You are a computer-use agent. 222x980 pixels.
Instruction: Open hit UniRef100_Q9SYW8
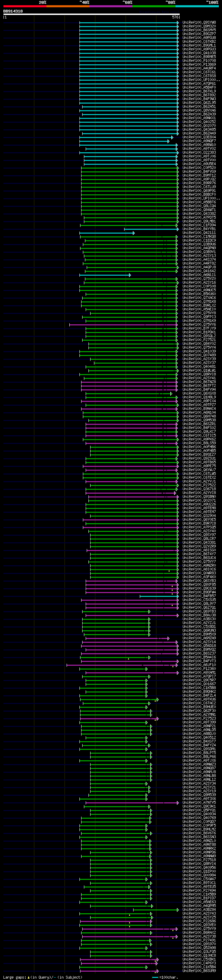(199, 23)
